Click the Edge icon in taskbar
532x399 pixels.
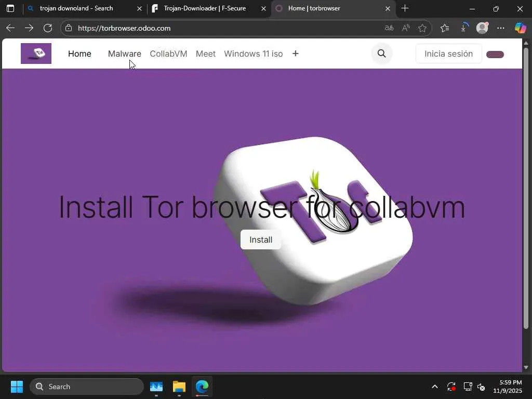click(x=202, y=387)
